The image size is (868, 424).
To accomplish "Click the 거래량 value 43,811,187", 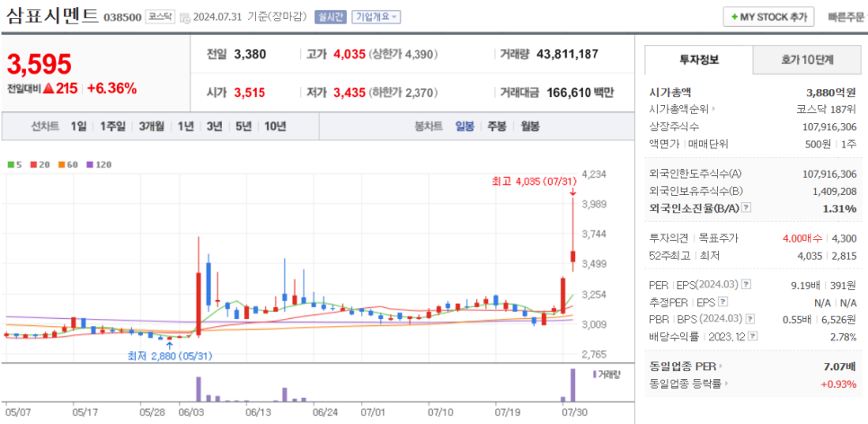I will coord(567,54).
